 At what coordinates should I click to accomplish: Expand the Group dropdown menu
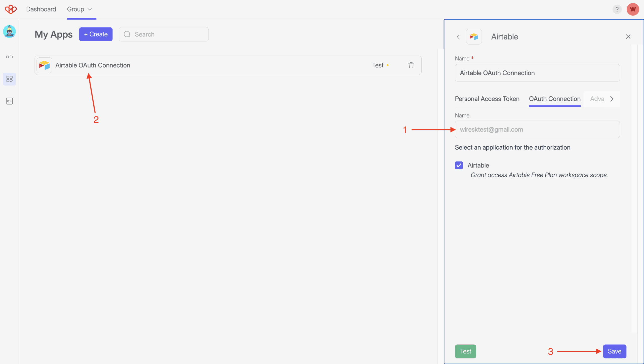tap(80, 9)
